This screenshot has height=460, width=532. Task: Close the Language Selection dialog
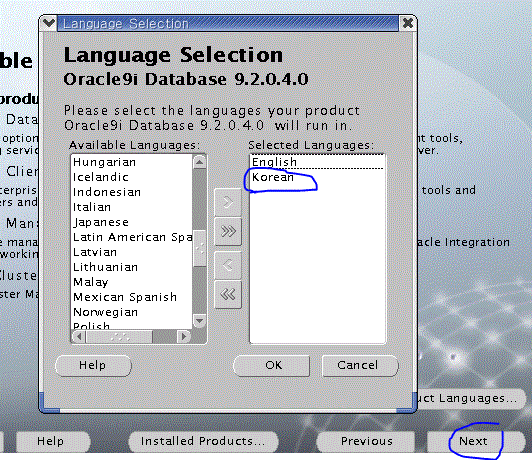407,23
